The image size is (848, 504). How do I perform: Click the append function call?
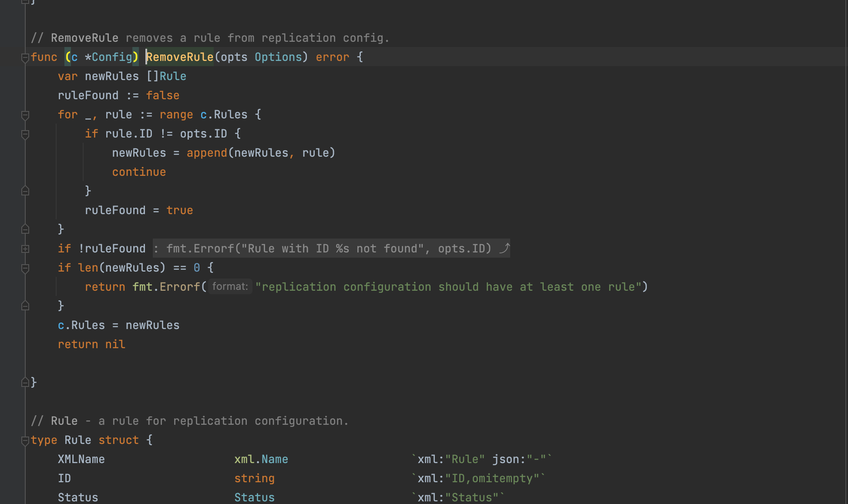(x=207, y=153)
